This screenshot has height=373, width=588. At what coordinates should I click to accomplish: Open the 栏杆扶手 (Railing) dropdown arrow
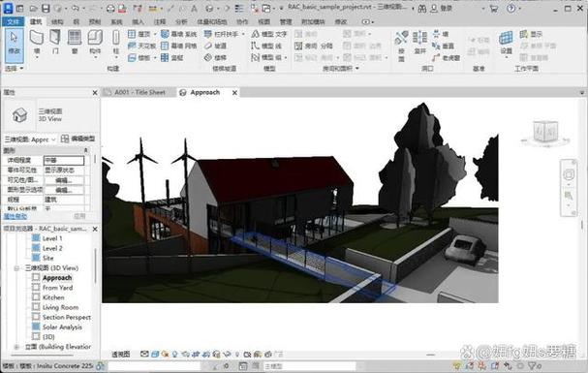[243, 34]
